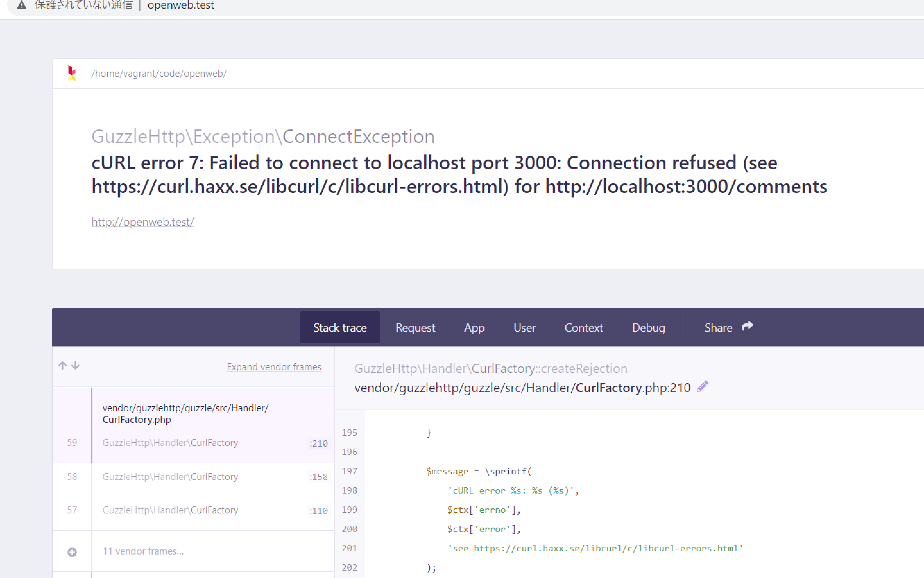This screenshot has width=924, height=578.
Task: Open the Stack trace tab
Action: tap(340, 327)
